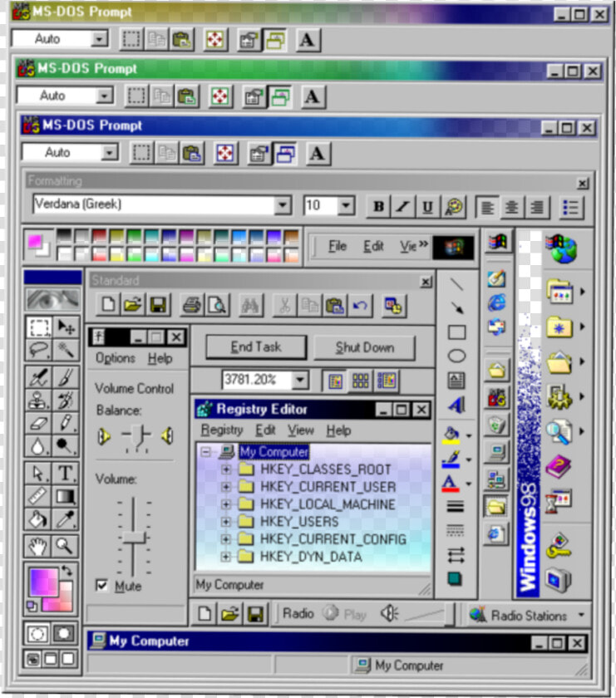The width and height of the screenshot is (616, 698).
Task: Select HKEY_USERS in registry tree
Action: tap(299, 521)
